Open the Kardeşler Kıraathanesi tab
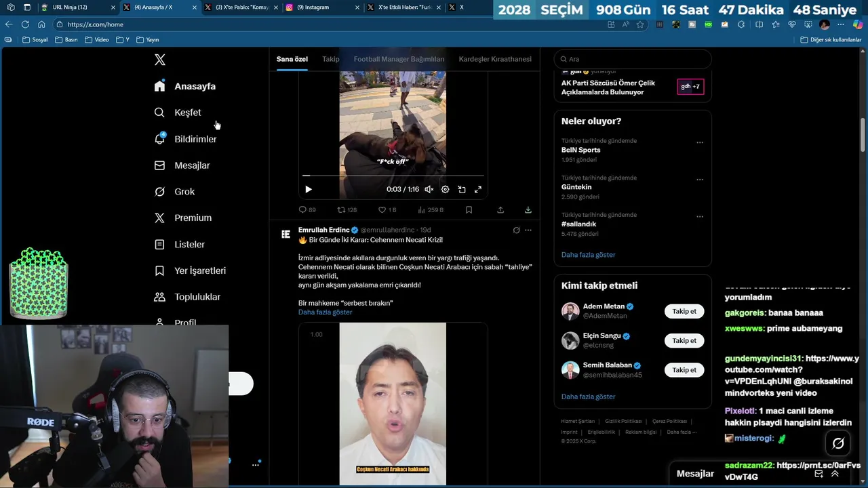The image size is (868, 488). click(x=495, y=59)
